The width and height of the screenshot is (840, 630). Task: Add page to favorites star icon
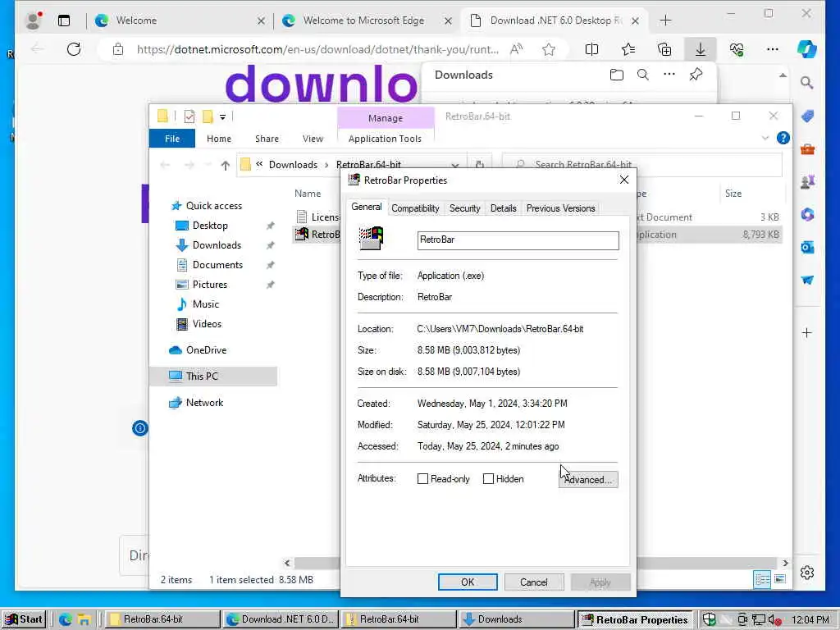tap(549, 50)
